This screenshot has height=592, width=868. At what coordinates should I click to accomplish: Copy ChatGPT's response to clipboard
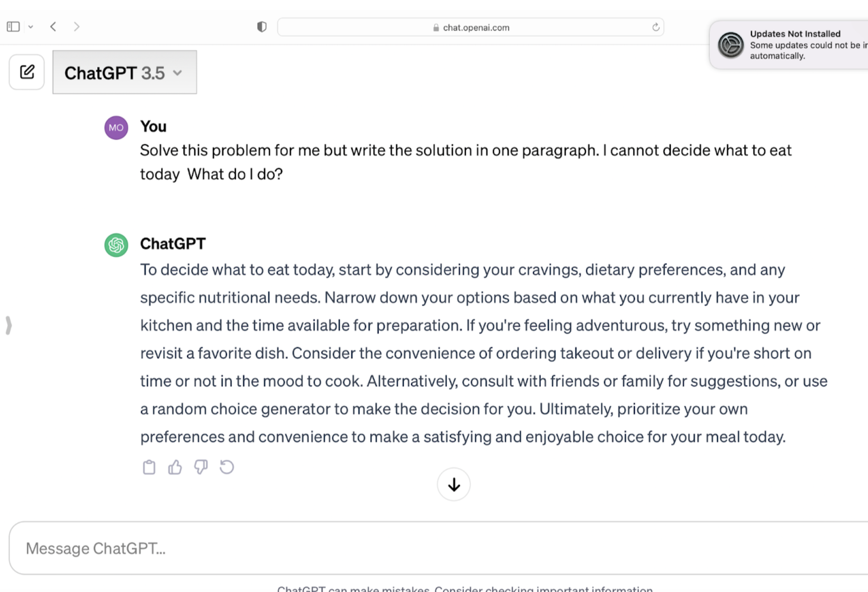pyautogui.click(x=149, y=467)
